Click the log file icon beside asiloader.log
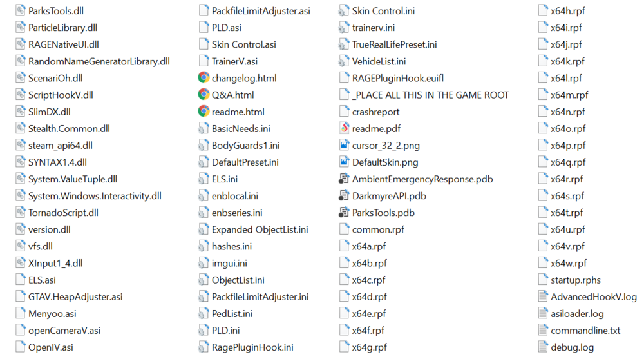 (543, 313)
